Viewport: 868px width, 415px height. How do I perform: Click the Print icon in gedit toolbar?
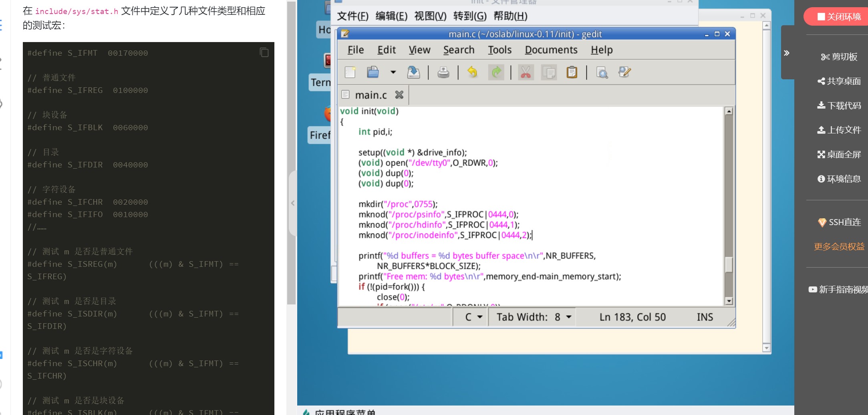coord(443,73)
